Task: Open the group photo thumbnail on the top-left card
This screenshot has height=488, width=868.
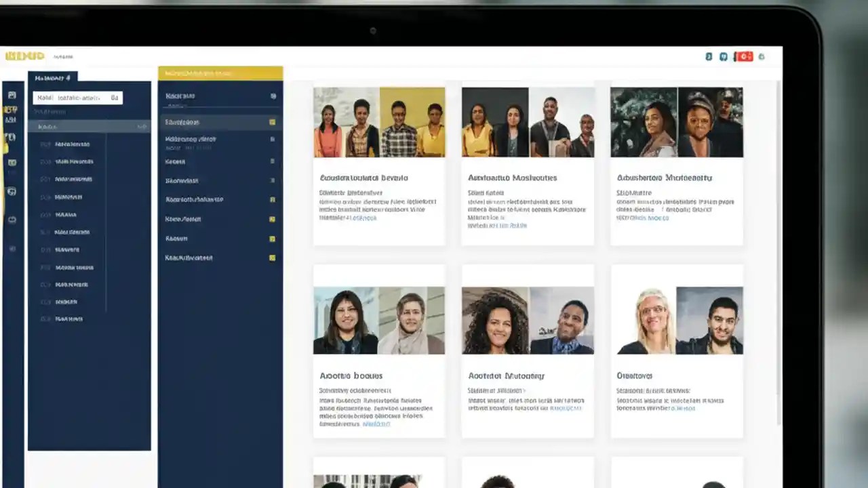Action: point(379,121)
